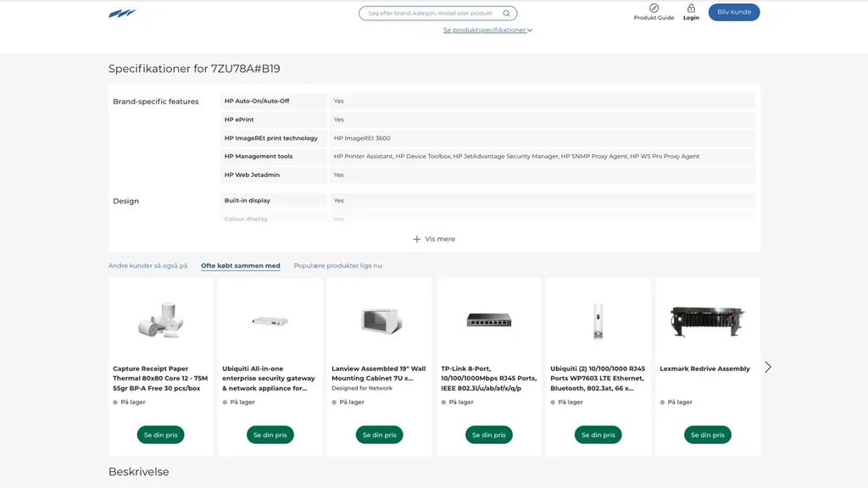Open TP-Link 8-Port product title
This screenshot has width=868, height=488.
click(x=489, y=379)
